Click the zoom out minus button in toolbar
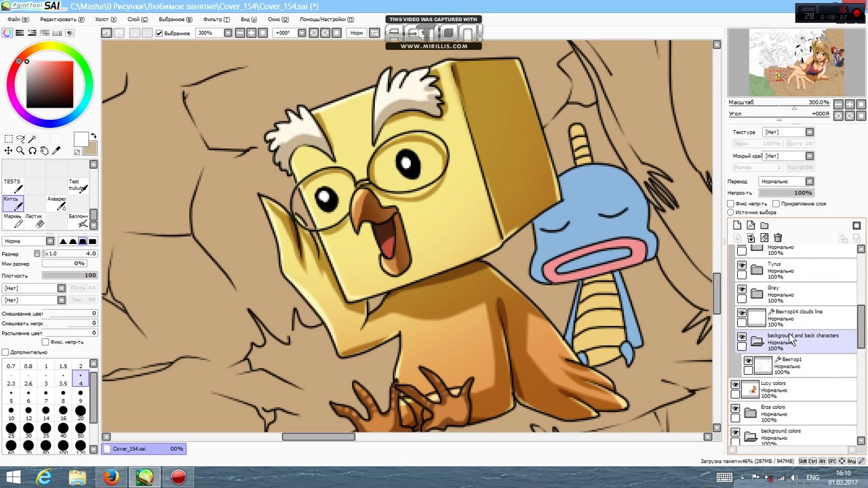This screenshot has height=488, width=868. pyautogui.click(x=239, y=33)
